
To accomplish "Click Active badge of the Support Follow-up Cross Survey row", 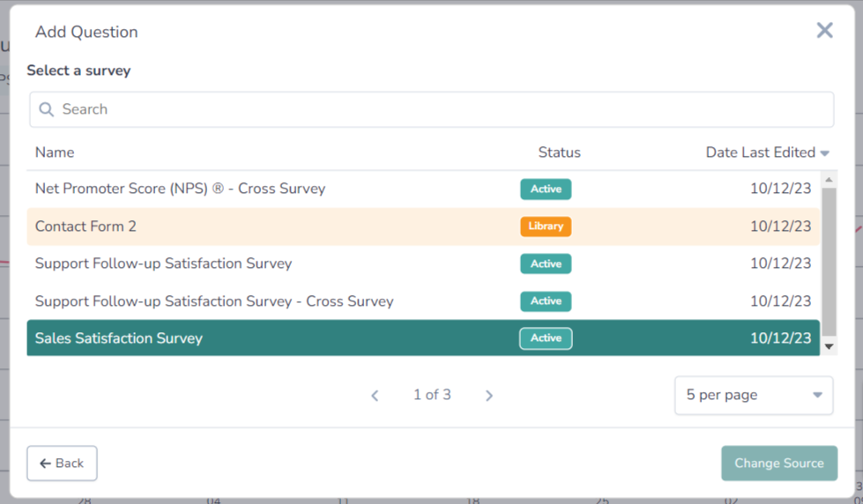I will click(546, 301).
